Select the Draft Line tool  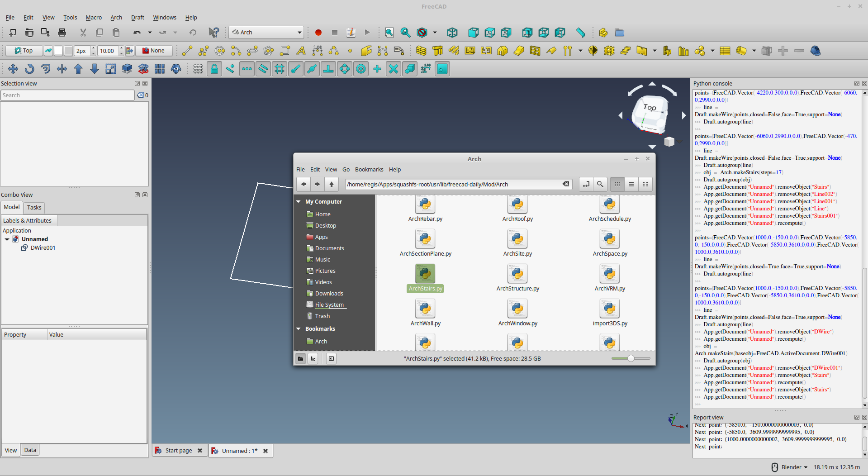click(186, 51)
